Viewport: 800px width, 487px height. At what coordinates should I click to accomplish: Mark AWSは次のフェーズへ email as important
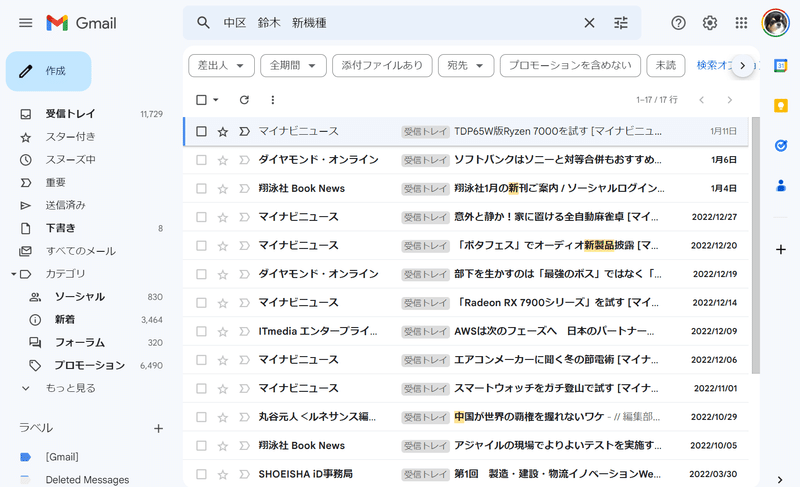(x=244, y=331)
